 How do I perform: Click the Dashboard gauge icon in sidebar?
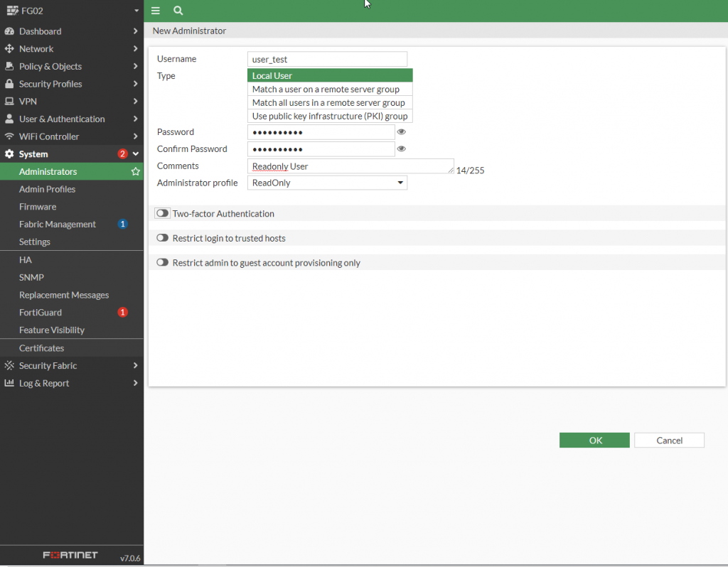coord(9,31)
